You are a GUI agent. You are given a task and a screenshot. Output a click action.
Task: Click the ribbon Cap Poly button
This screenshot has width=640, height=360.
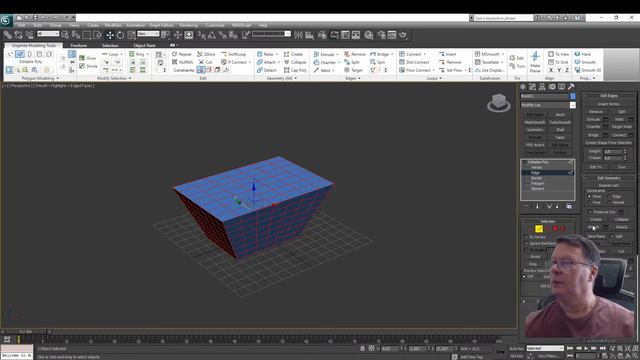point(295,70)
